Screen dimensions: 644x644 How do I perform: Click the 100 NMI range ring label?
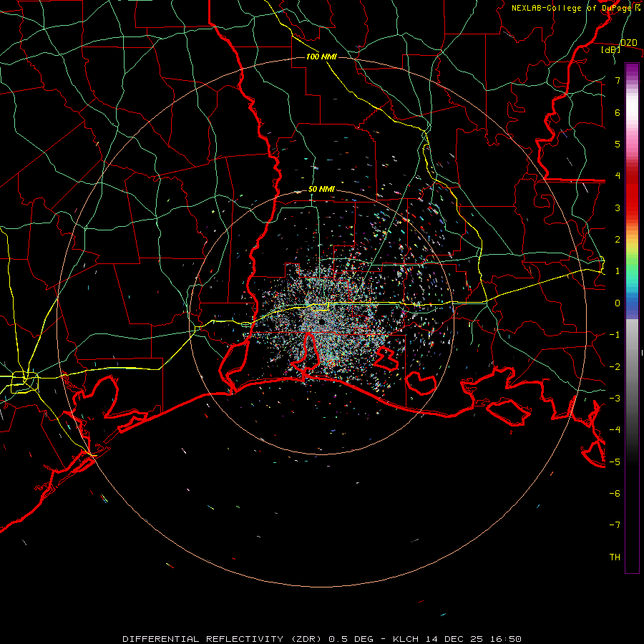pyautogui.click(x=321, y=57)
